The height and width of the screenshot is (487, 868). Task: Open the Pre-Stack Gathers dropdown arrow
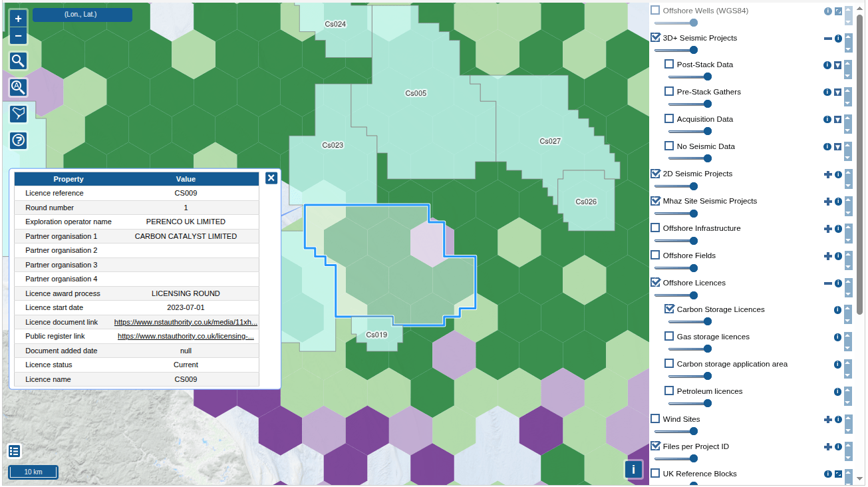pyautogui.click(x=838, y=92)
